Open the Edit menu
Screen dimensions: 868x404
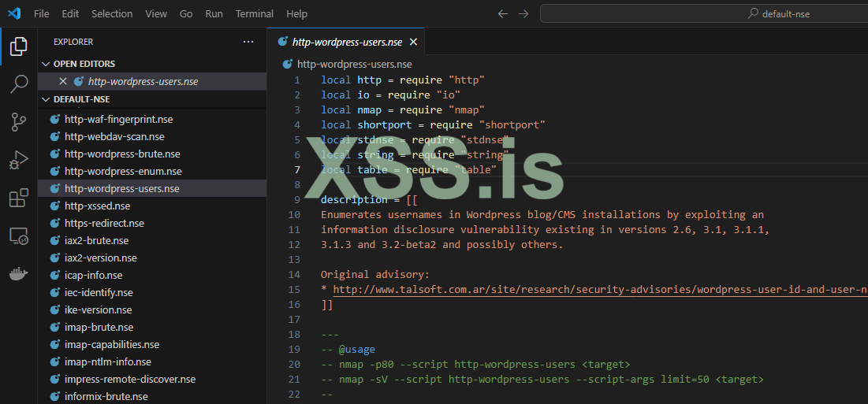pyautogui.click(x=70, y=14)
